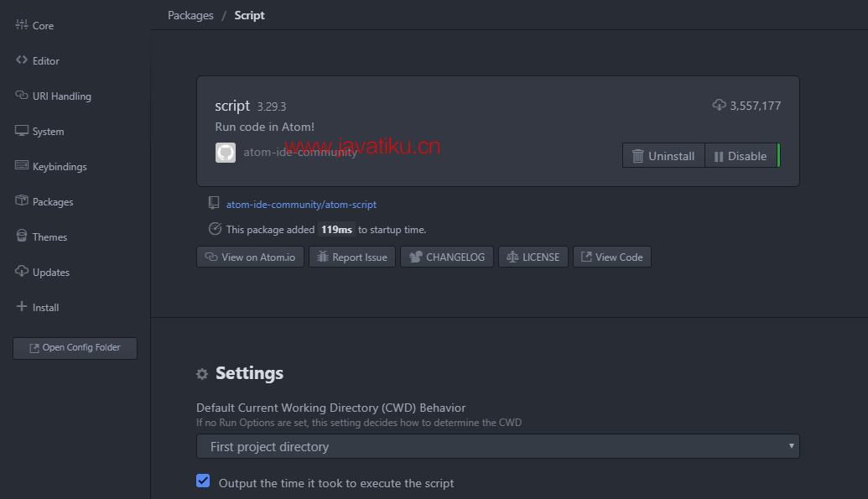Image resolution: width=868 pixels, height=499 pixels.
Task: Disable the script package
Action: pos(741,156)
